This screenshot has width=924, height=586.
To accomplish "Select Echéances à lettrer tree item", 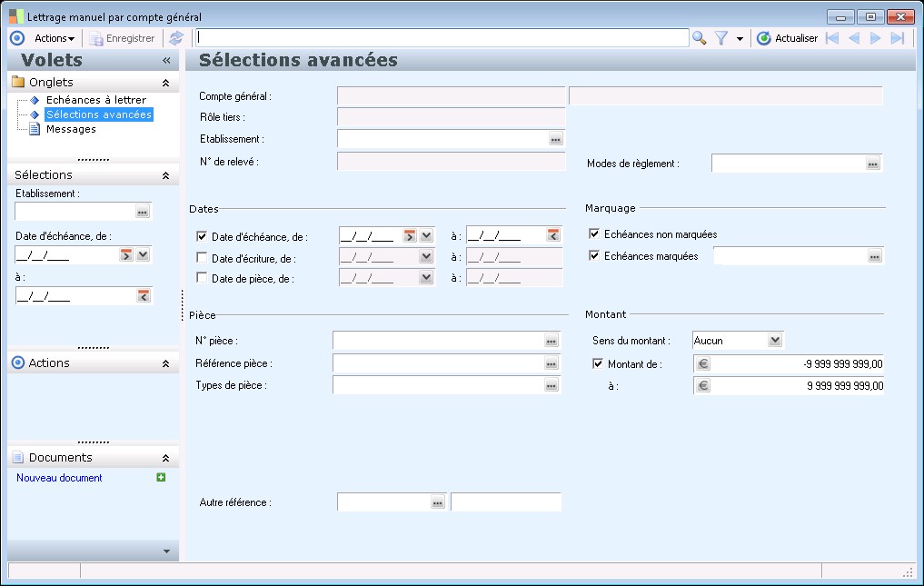I will (x=96, y=100).
